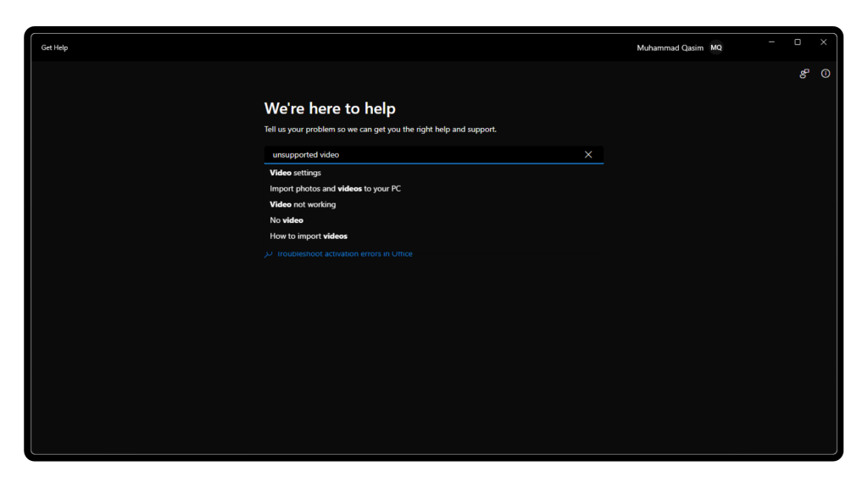The image size is (868, 488).
Task: Choose 'Import photos and videos to your PC'
Action: coord(433,189)
